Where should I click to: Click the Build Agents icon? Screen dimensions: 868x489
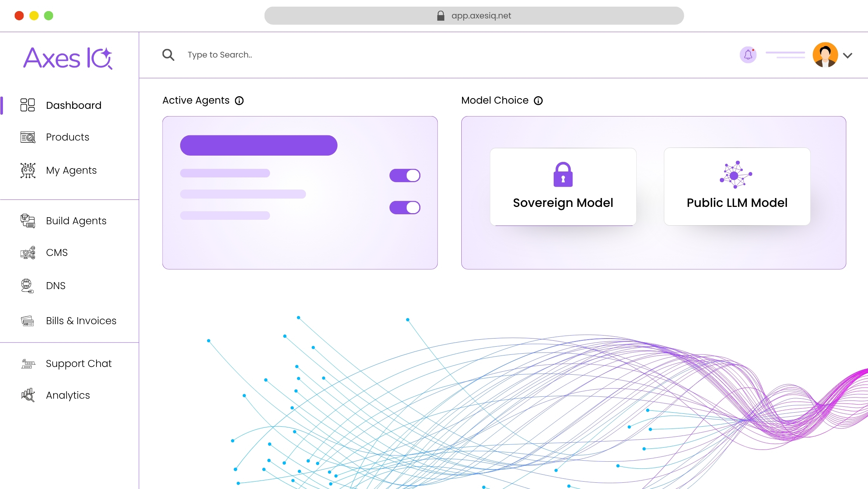coord(28,221)
